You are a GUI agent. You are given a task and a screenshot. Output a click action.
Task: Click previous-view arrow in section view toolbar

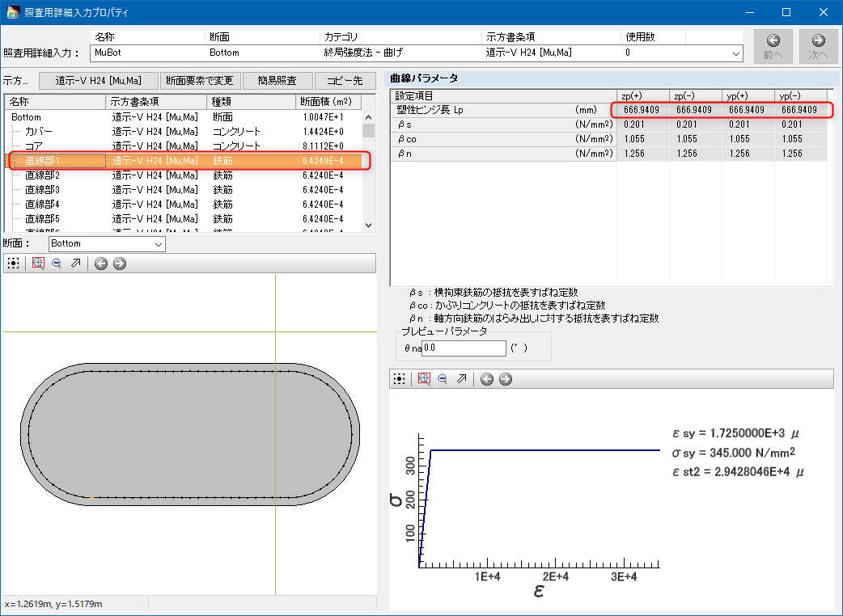[x=101, y=264]
